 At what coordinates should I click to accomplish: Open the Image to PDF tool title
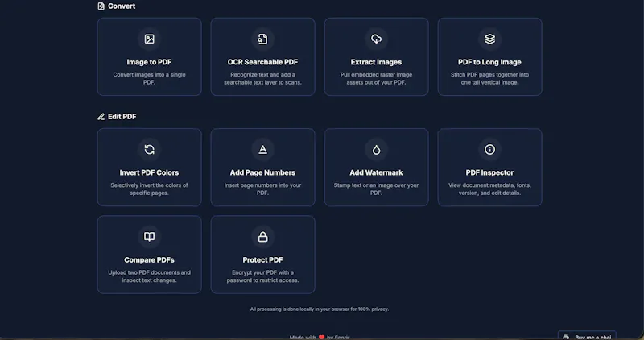(149, 62)
